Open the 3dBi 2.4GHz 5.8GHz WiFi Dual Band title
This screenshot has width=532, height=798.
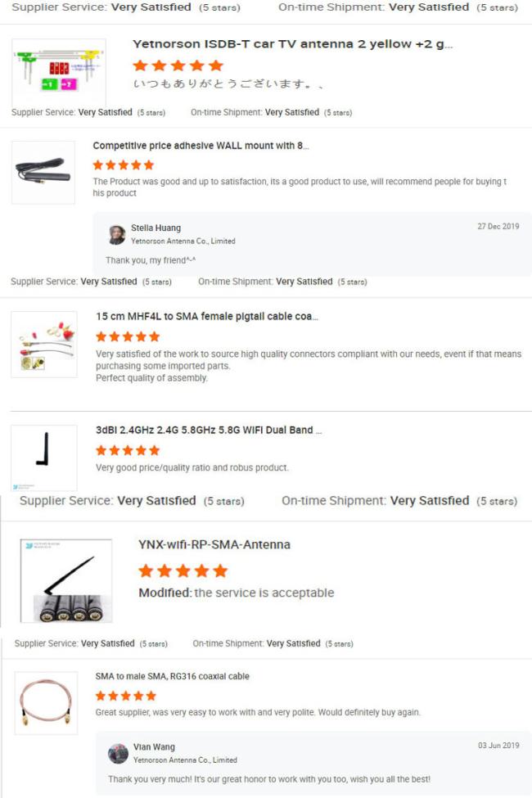210,430
